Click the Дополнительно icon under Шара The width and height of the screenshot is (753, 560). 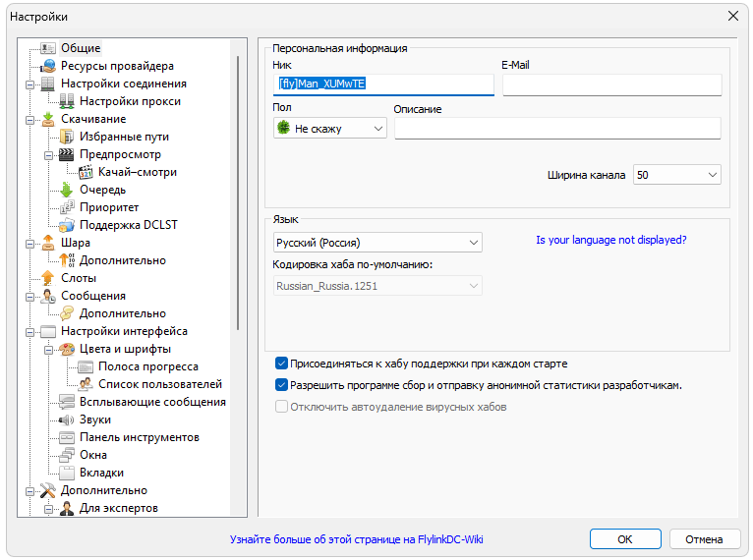click(67, 260)
